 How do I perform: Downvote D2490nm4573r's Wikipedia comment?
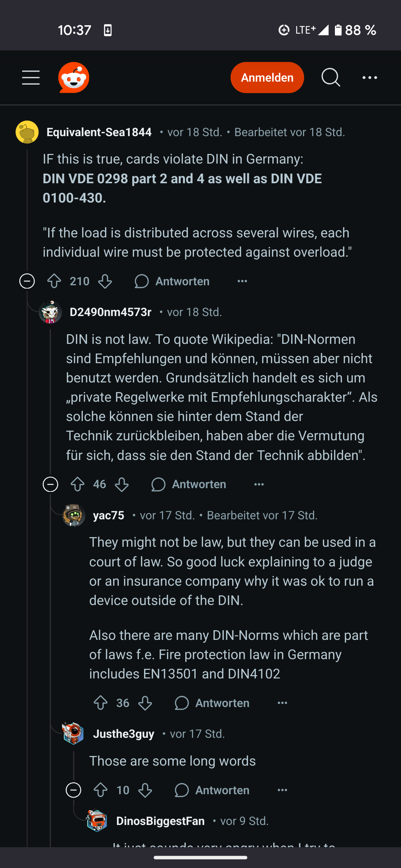click(121, 484)
